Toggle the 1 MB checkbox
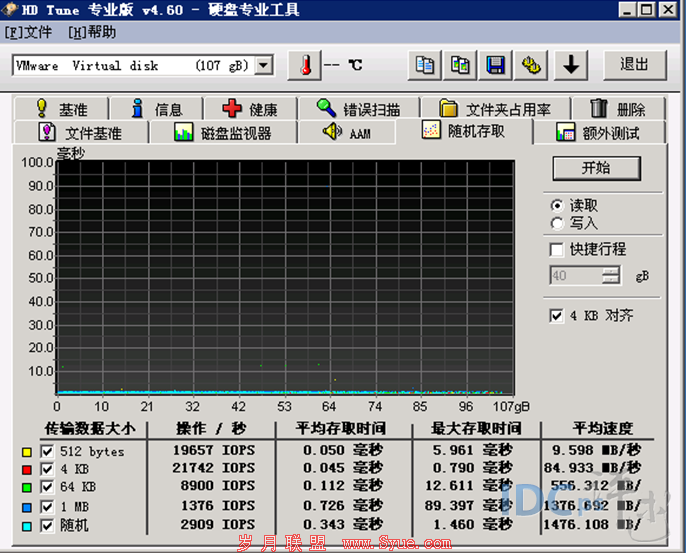 pos(47,507)
